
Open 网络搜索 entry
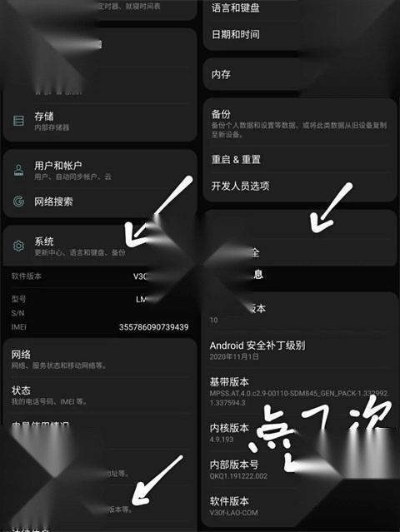coord(100,201)
